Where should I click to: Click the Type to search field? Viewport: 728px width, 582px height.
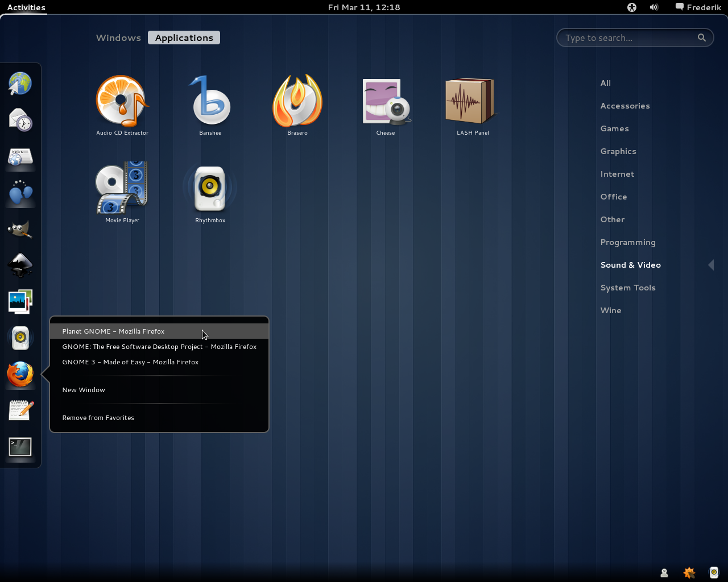[x=635, y=38]
